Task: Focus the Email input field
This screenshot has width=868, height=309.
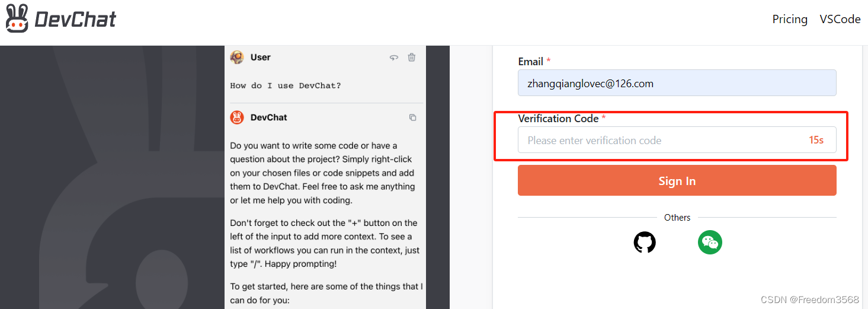Action: [677, 83]
